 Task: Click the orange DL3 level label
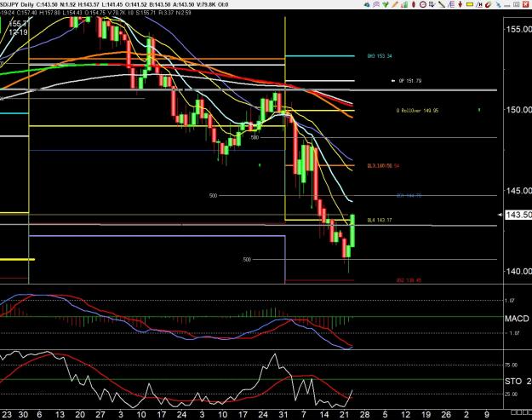pyautogui.click(x=383, y=165)
